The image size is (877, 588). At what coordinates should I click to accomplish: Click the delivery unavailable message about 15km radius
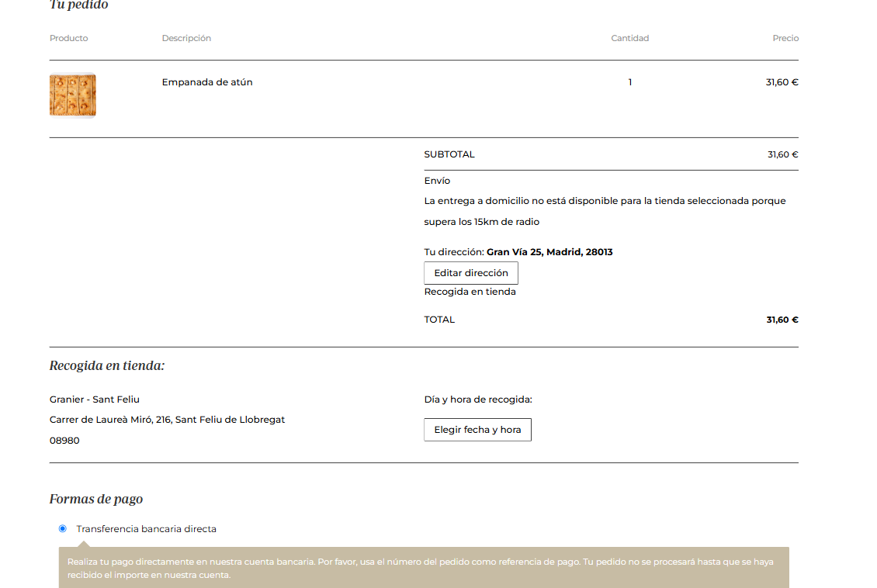tap(605, 211)
